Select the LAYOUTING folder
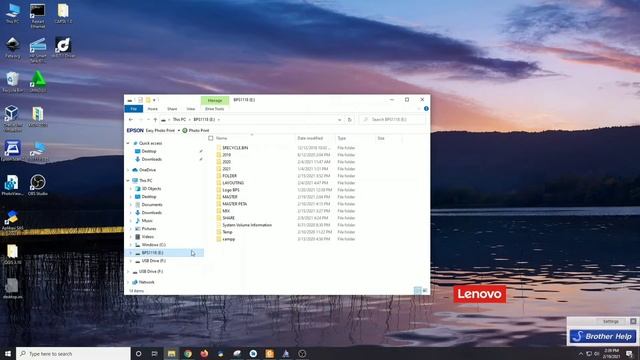Viewport: 640px width, 360px height. click(x=233, y=183)
